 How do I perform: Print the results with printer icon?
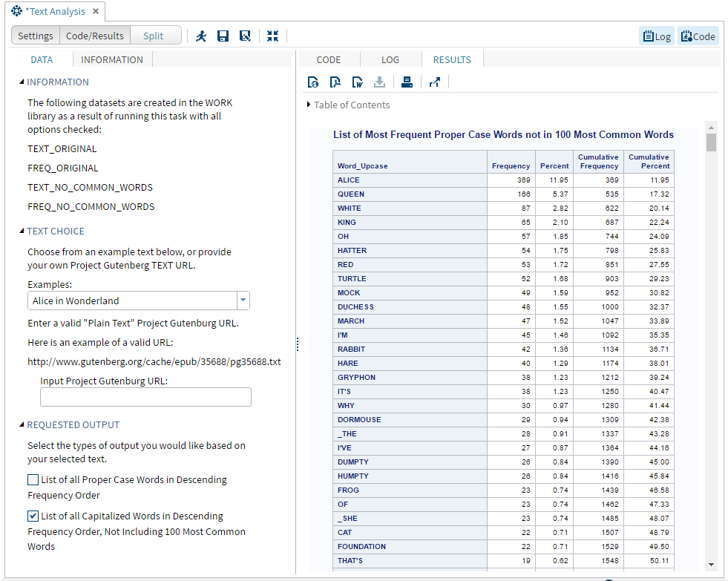pos(407,82)
